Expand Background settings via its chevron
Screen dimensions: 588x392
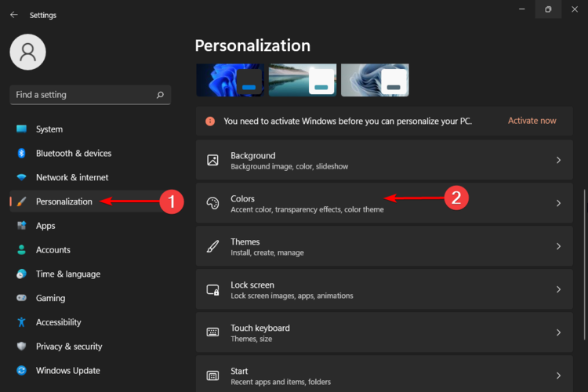558,160
